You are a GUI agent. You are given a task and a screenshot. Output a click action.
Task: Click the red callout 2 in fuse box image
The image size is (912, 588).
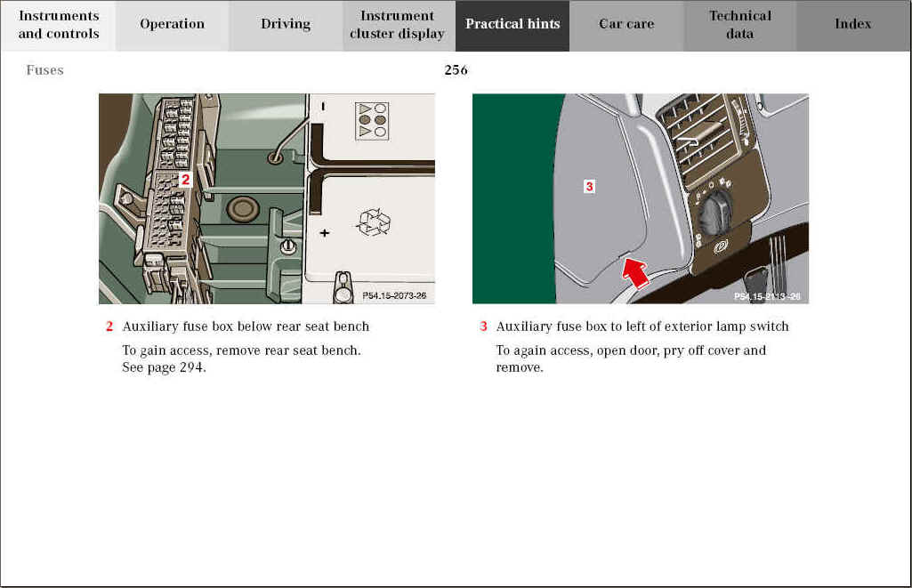pos(185,179)
